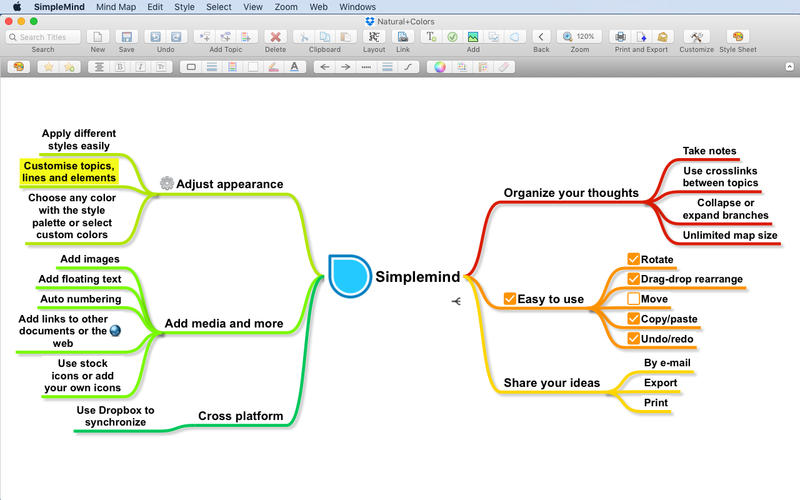Add an image using the picture icon
Viewport: 800px width, 500px height.
click(x=473, y=37)
